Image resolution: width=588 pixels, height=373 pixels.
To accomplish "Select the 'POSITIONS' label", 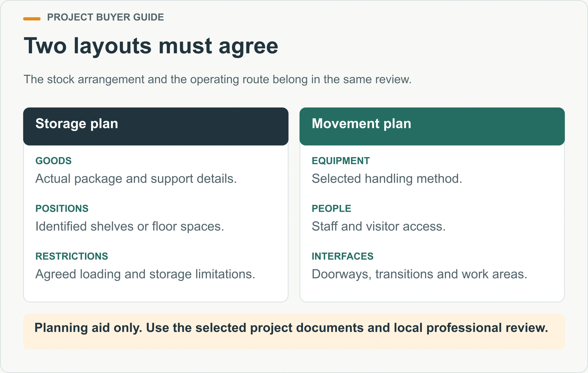I will pos(62,209).
